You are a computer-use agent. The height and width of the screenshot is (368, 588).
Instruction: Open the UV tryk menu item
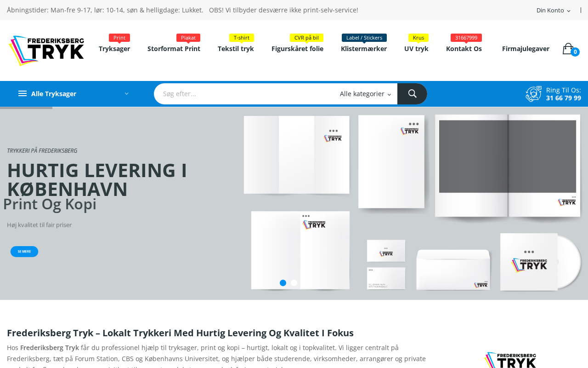click(416, 49)
